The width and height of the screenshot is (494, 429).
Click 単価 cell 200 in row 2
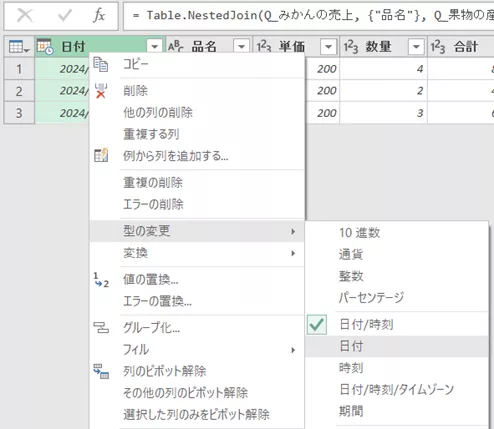click(322, 91)
